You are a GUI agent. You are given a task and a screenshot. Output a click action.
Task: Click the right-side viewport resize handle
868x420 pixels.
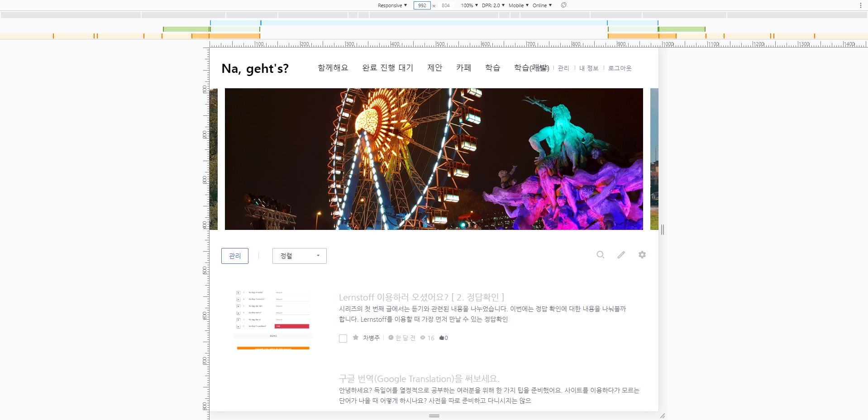click(x=662, y=229)
